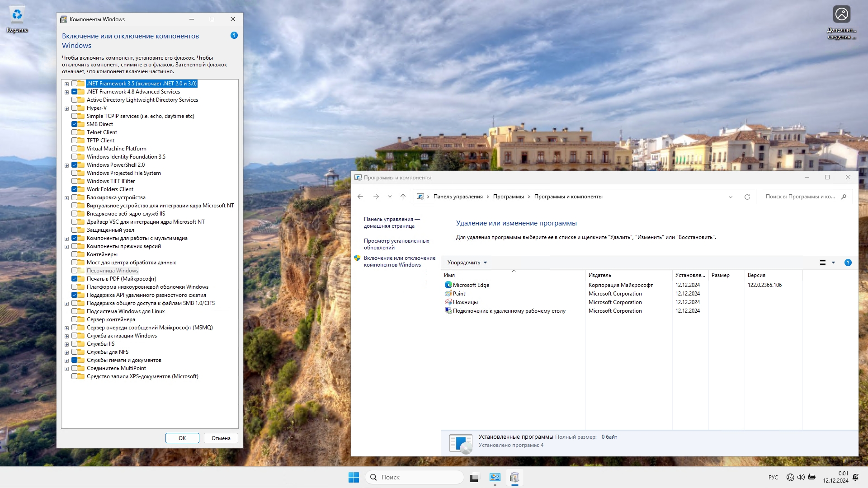Click the refresh icon in address bar

point(747,197)
